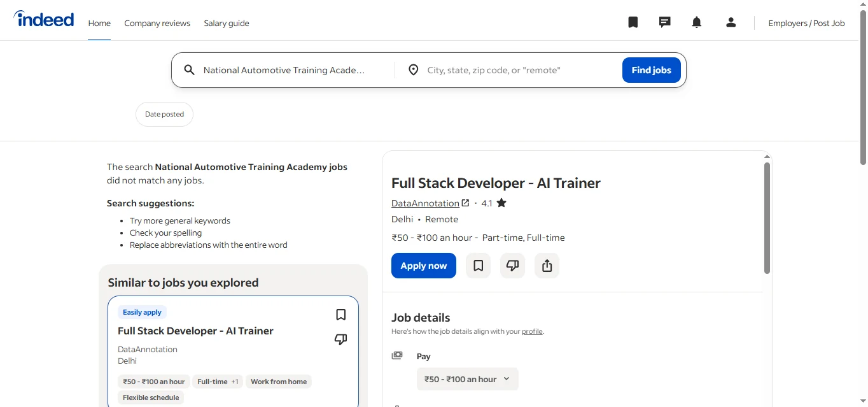Click the Check your spelling suggestion
Screen dimensions: 868x407
166,232
